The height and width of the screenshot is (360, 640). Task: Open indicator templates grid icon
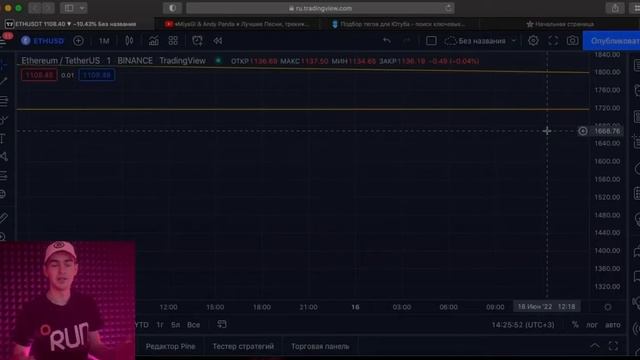[x=173, y=41]
